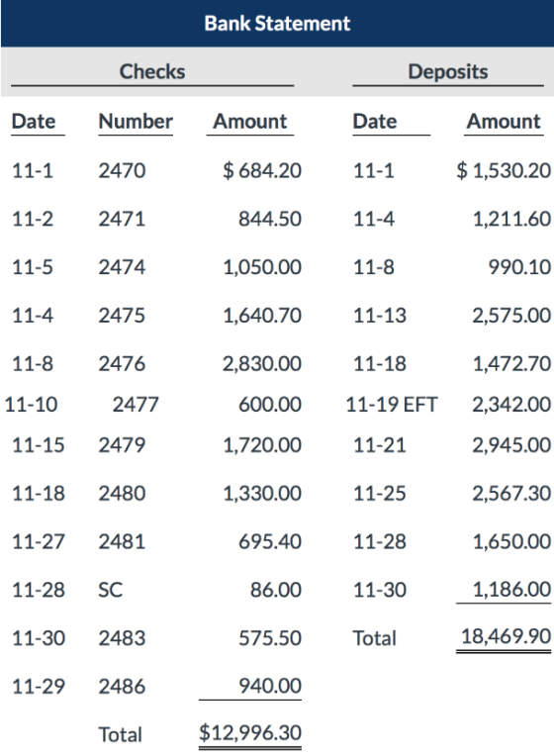Click check number 2470
The height and width of the screenshot is (756, 554).
(122, 170)
